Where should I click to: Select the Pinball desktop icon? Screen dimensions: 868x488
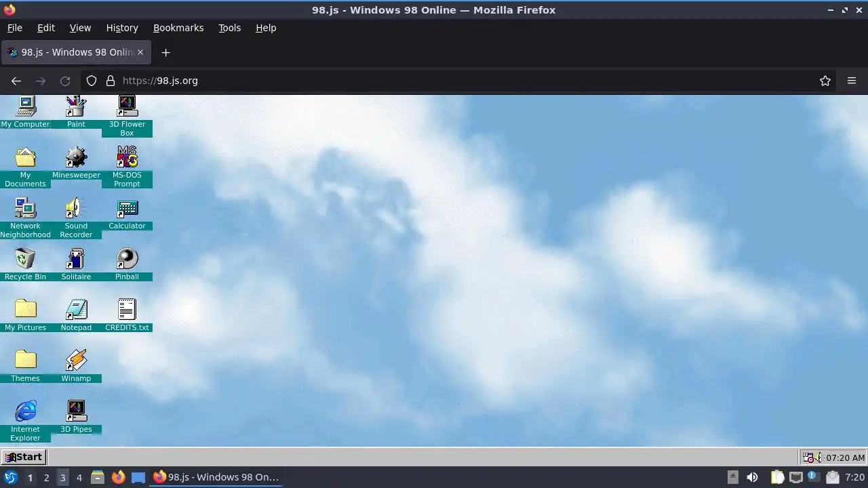click(x=127, y=264)
